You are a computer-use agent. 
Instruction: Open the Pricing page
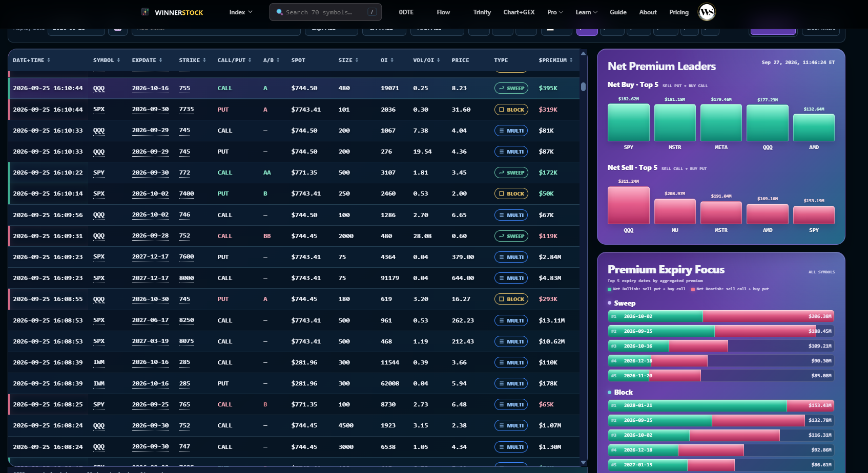(x=679, y=12)
